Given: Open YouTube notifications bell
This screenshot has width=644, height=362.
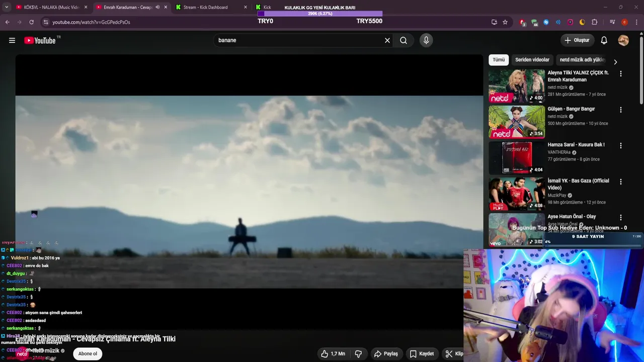Looking at the screenshot, I should click(604, 40).
